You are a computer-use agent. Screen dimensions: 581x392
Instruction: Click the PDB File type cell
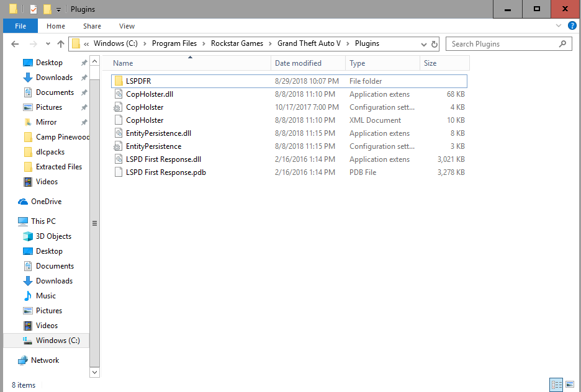(363, 172)
